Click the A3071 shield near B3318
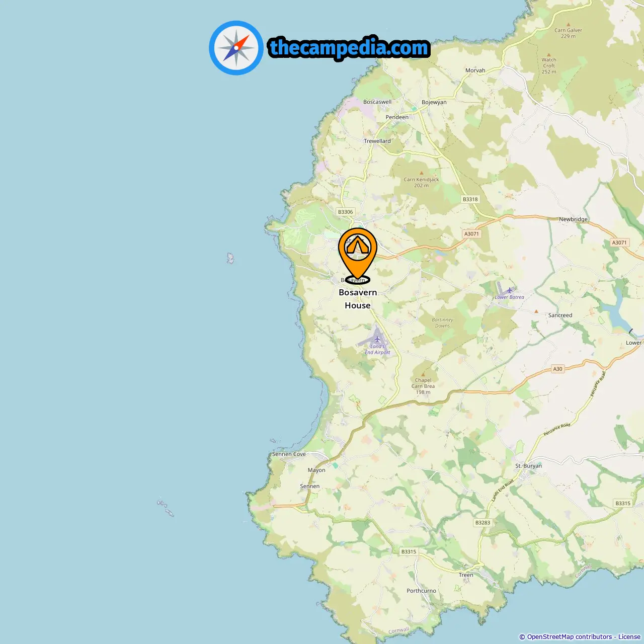The image size is (644, 644). pos(471,233)
